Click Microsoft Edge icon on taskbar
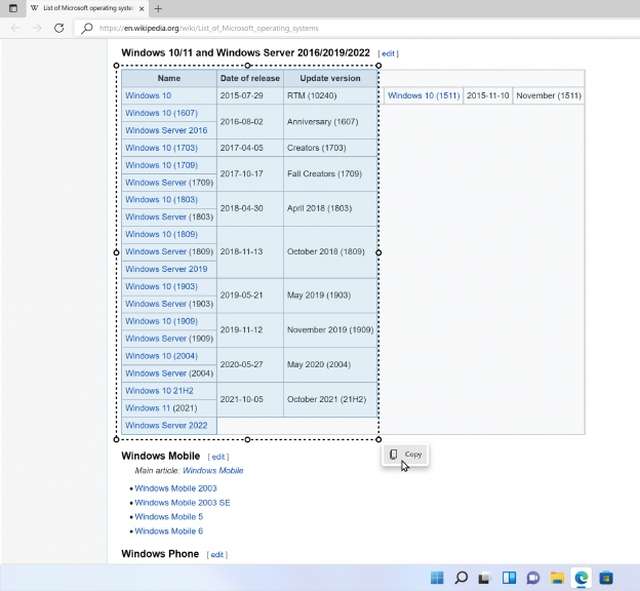This screenshot has height=591, width=640. [582, 578]
